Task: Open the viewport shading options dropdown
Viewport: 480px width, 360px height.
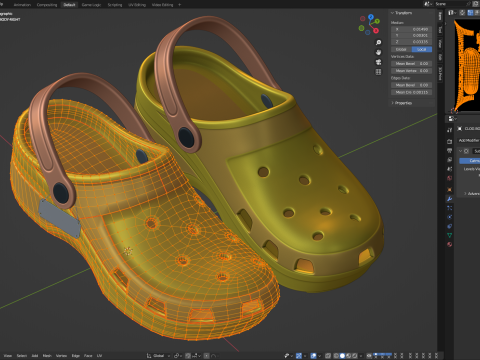Action: click(361, 356)
